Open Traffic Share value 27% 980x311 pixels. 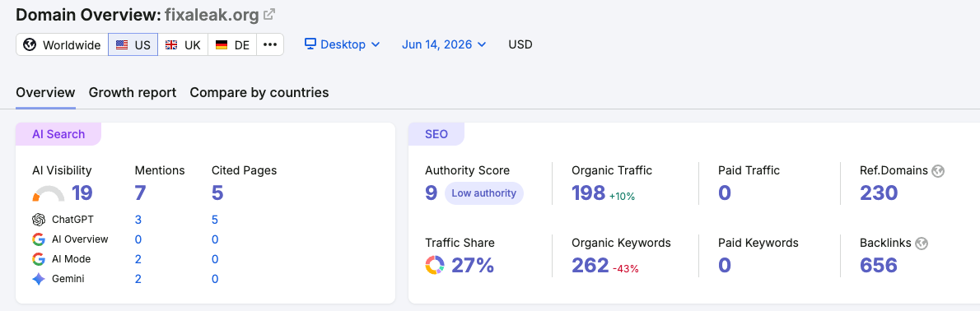coord(473,266)
